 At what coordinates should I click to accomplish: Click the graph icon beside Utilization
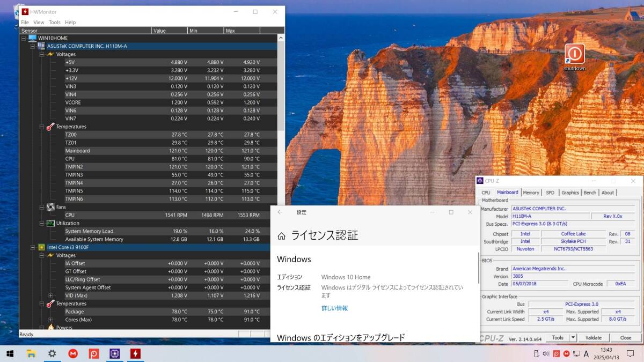(x=50, y=223)
